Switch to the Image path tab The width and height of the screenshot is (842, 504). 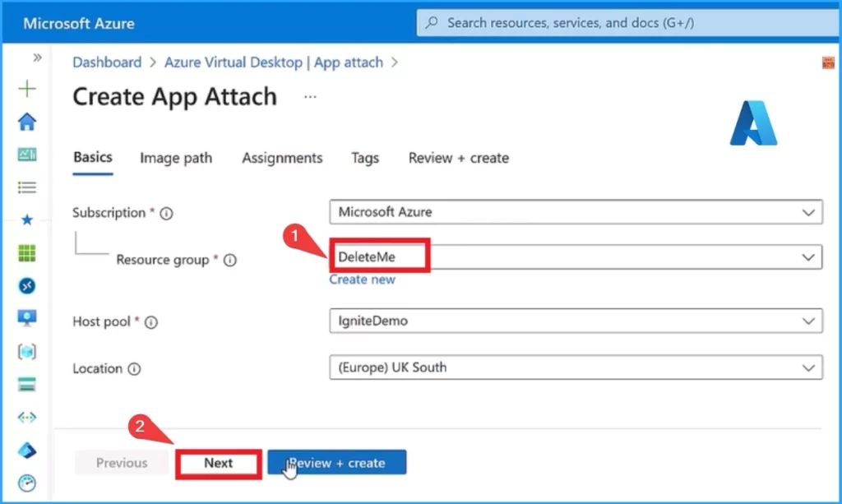pyautogui.click(x=176, y=158)
